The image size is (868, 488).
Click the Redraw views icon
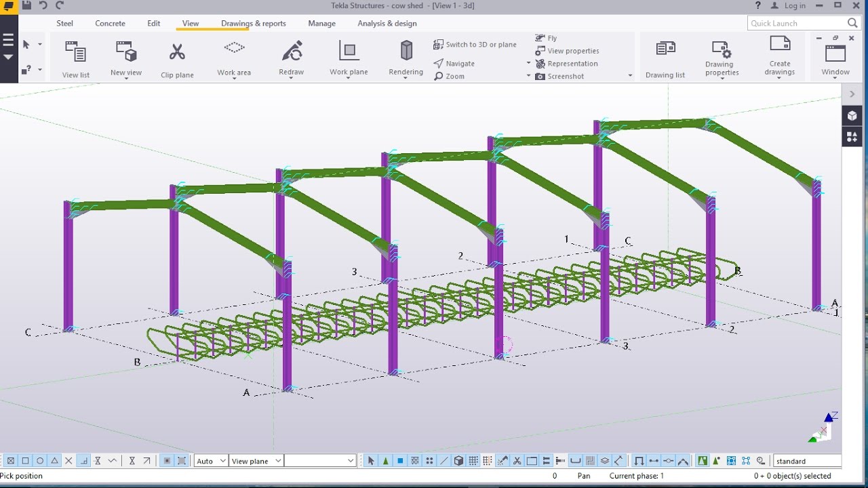coord(292,51)
